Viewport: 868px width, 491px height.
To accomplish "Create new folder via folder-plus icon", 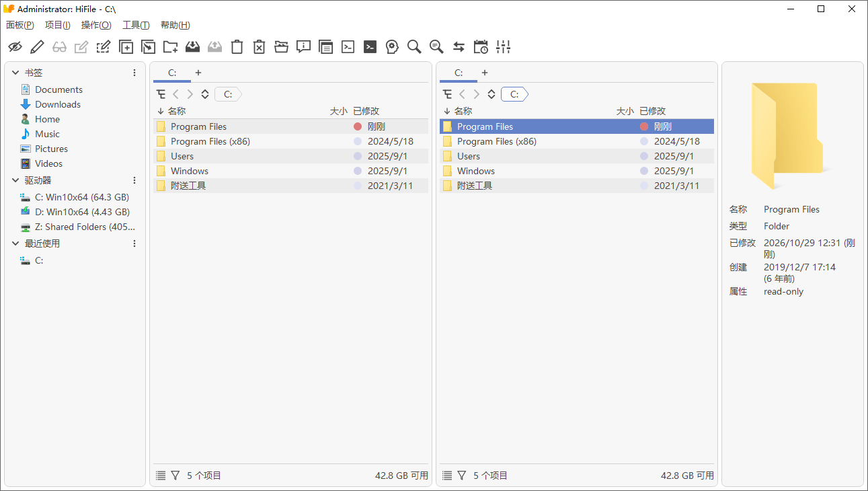I will click(x=170, y=46).
